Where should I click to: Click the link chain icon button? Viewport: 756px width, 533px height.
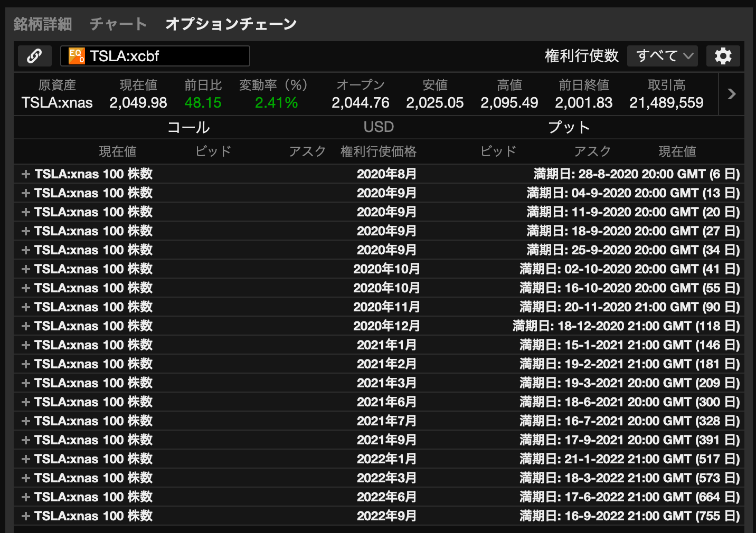click(x=35, y=56)
